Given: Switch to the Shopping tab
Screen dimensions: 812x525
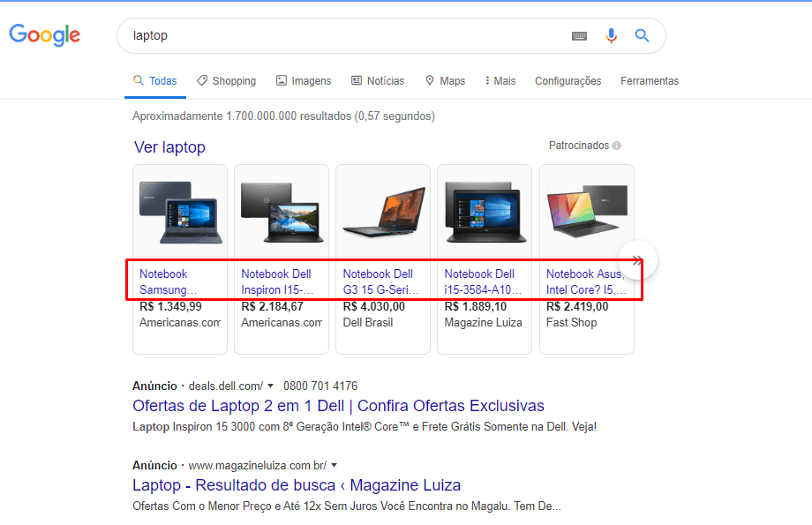Looking at the screenshot, I should pos(226,81).
